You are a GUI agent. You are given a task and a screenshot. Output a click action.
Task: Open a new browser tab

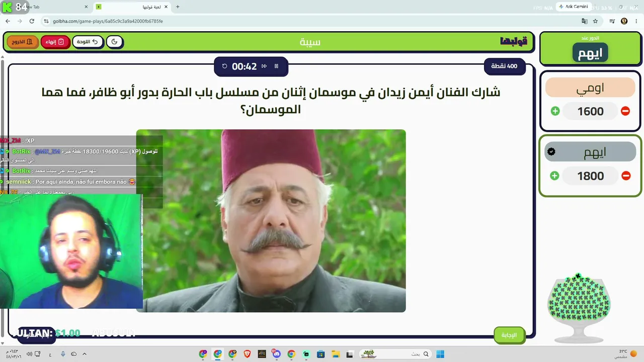[x=178, y=7]
